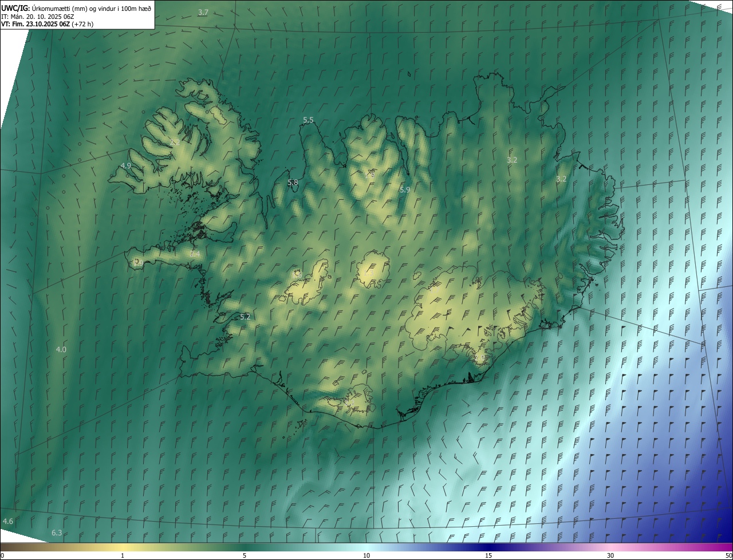
Task: Click the colorbar tick labeled 5
Action: [x=245, y=555]
